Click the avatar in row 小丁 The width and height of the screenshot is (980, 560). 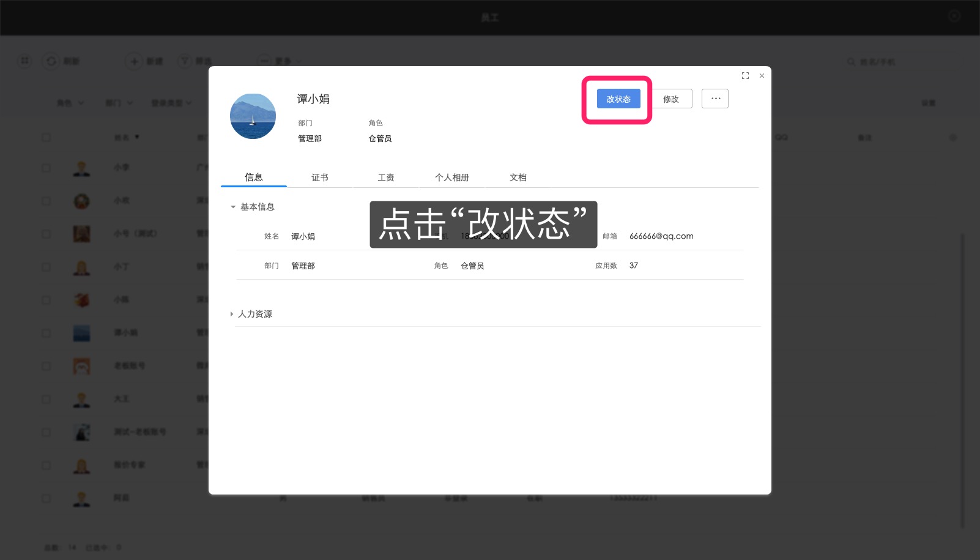(81, 267)
